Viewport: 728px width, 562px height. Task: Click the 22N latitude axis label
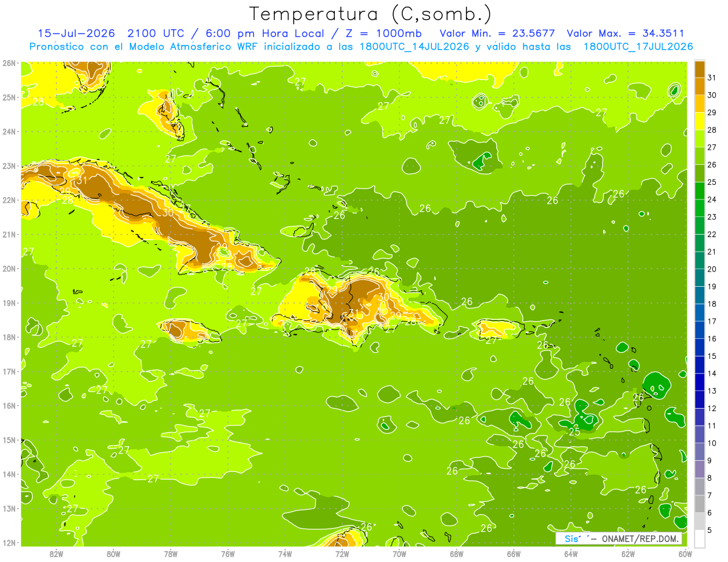[9, 200]
